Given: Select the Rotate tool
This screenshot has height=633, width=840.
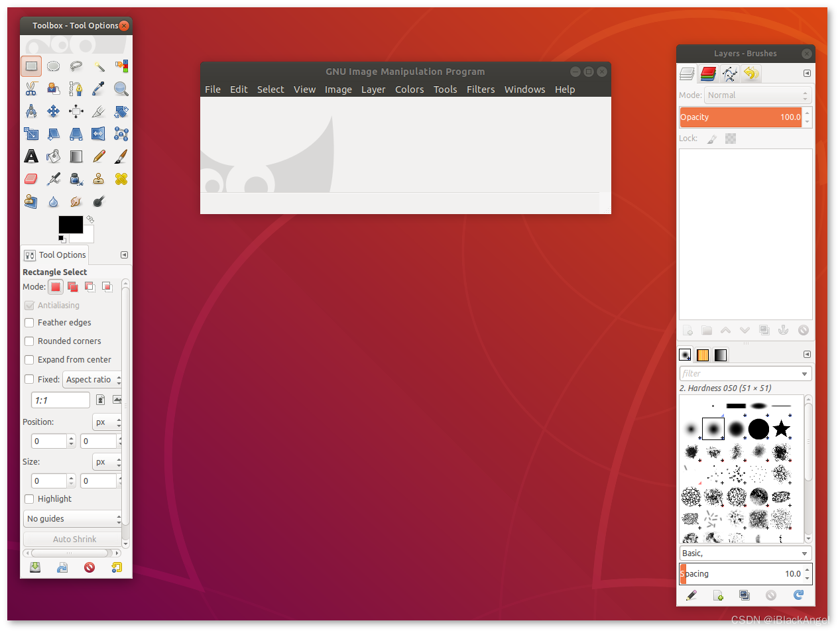Looking at the screenshot, I should 121,111.
